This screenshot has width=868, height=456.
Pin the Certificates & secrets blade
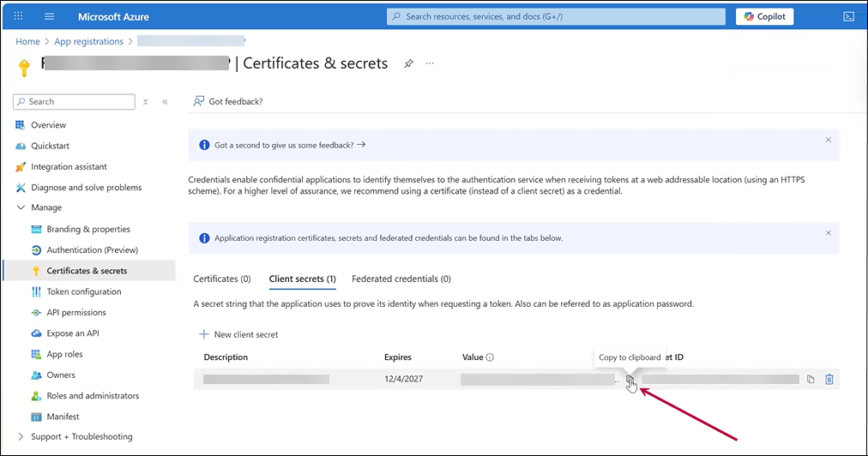[x=408, y=63]
